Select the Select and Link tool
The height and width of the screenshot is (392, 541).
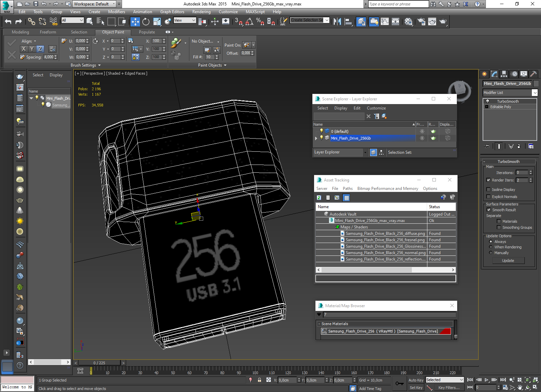31,22
